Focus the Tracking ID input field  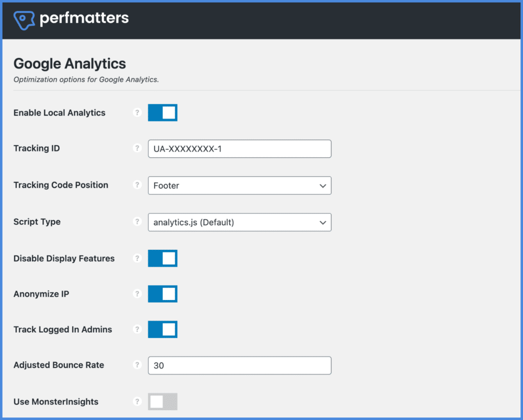point(240,149)
